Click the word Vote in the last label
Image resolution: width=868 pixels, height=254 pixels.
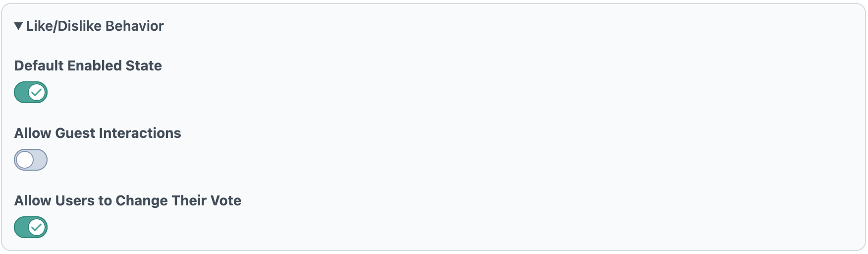point(226,201)
